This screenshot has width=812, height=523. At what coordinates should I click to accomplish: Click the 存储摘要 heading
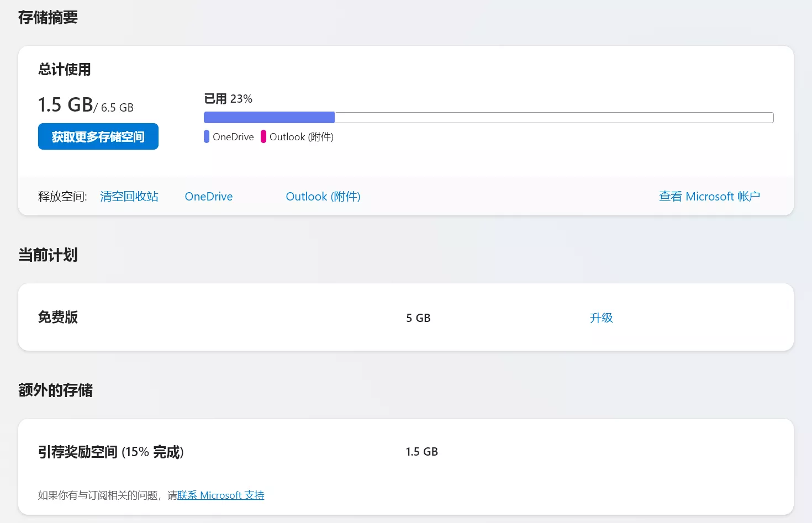pos(48,18)
